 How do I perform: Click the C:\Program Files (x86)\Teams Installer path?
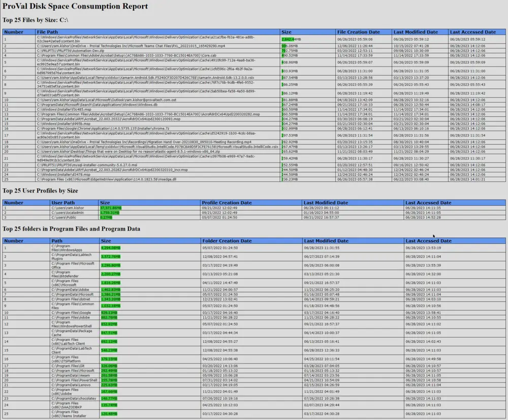[x=69, y=414]
